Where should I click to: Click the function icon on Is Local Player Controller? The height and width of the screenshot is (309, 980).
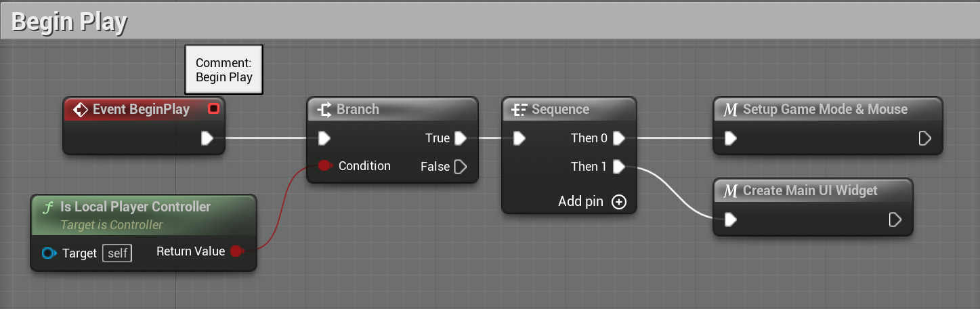click(48, 207)
